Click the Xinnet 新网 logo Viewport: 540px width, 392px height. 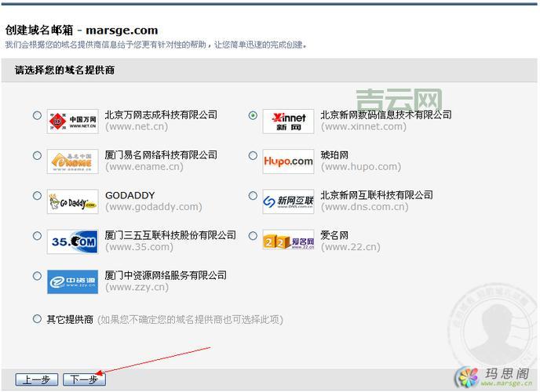point(288,122)
